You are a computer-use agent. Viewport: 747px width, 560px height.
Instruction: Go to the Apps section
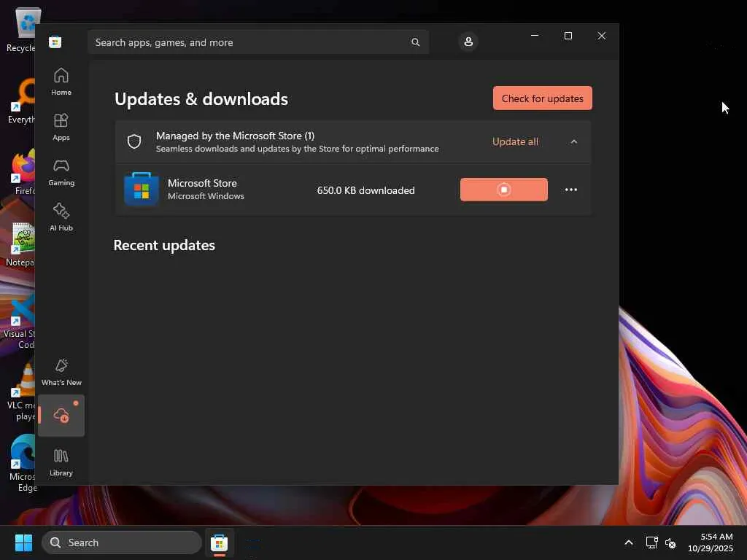point(61,127)
